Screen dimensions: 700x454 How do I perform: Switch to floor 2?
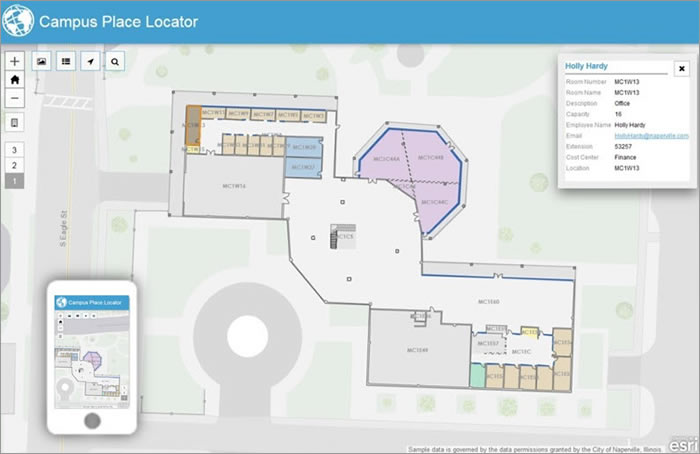pyautogui.click(x=14, y=166)
